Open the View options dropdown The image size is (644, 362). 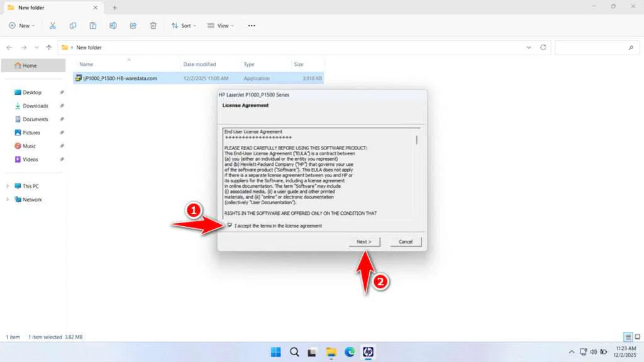(x=221, y=25)
